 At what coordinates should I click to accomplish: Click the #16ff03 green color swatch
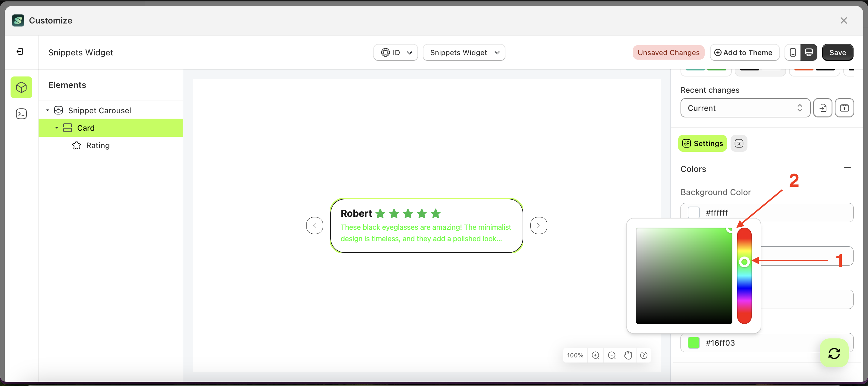[x=694, y=343]
